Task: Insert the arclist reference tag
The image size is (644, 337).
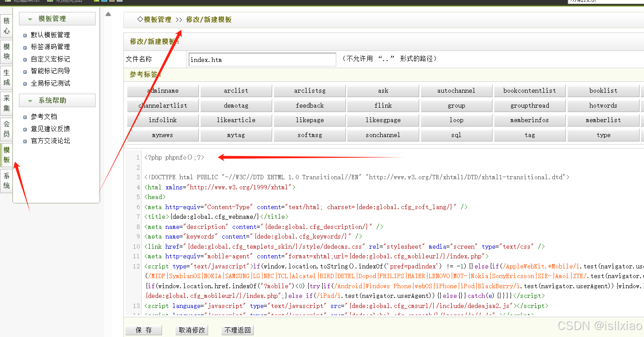Action: click(x=236, y=91)
